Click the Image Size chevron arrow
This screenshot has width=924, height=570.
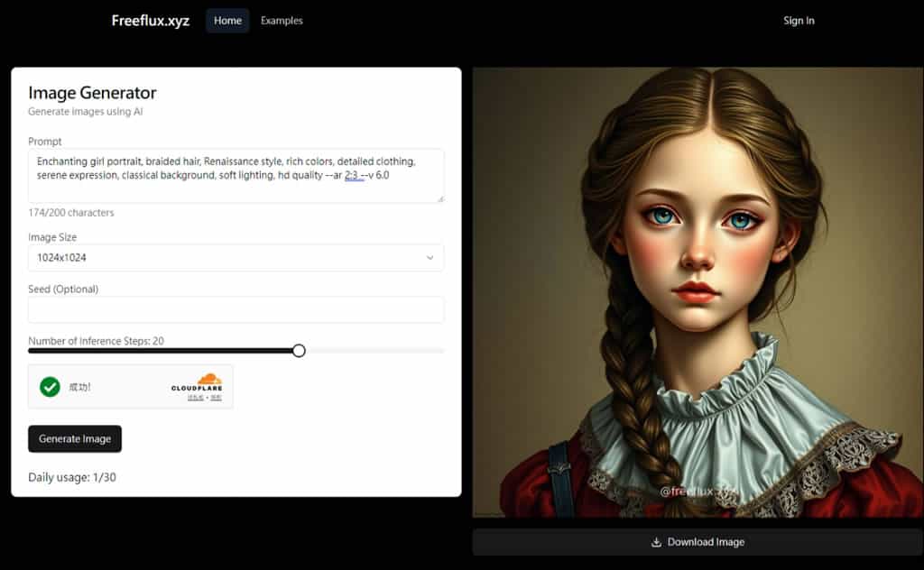pos(430,258)
